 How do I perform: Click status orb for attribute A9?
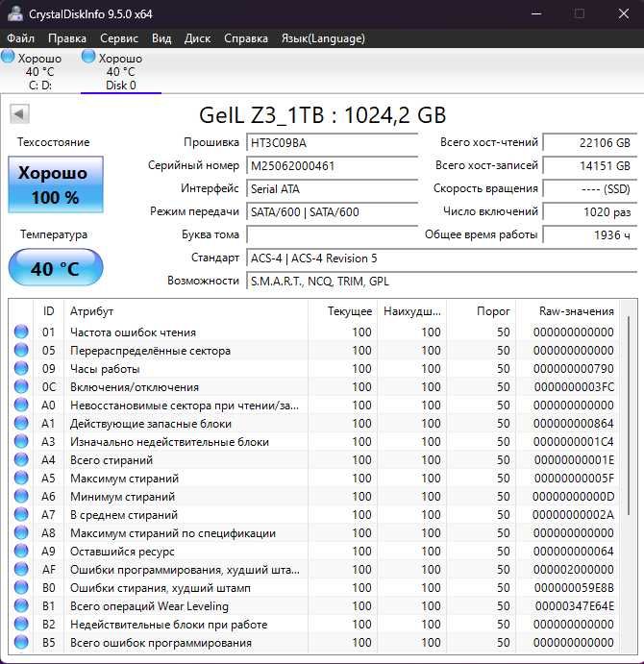click(21, 551)
